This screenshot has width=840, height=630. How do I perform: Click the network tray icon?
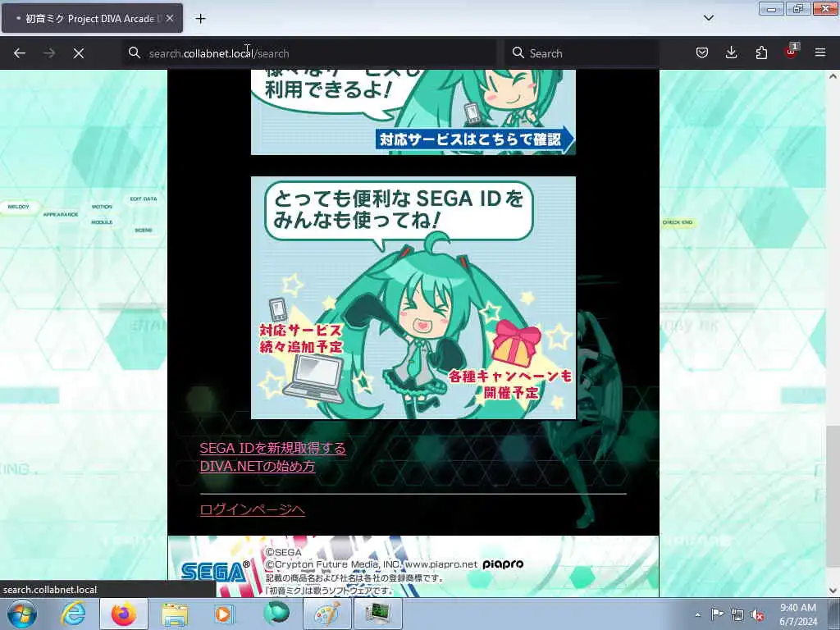point(737,615)
